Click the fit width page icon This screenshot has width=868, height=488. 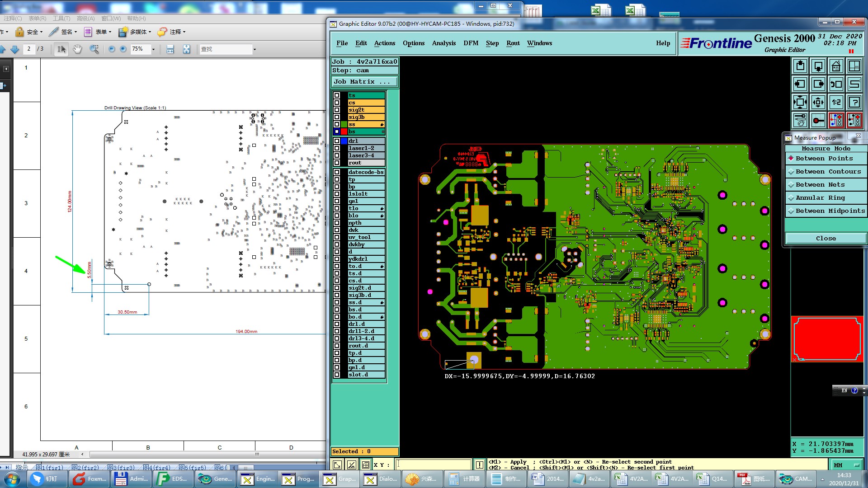170,49
